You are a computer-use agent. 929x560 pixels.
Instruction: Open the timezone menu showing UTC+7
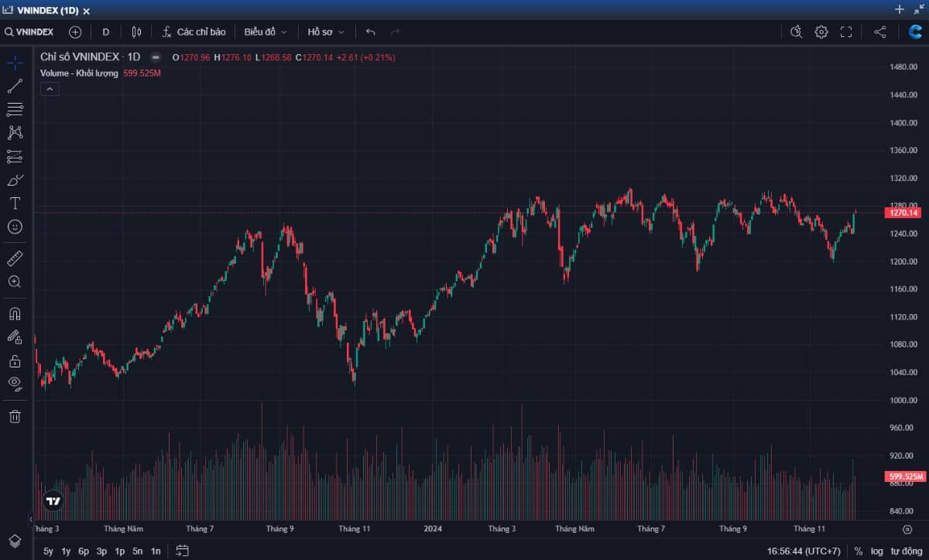[x=804, y=551]
